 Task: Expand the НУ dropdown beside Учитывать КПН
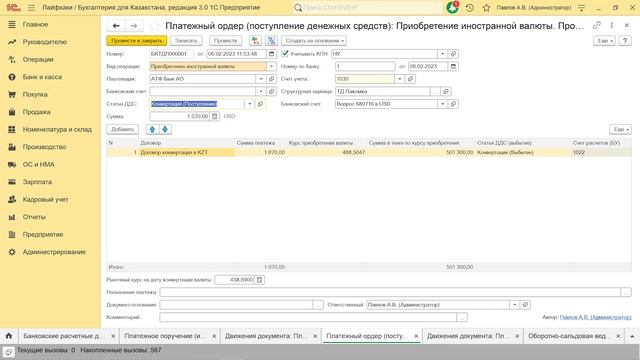pyautogui.click(x=442, y=54)
